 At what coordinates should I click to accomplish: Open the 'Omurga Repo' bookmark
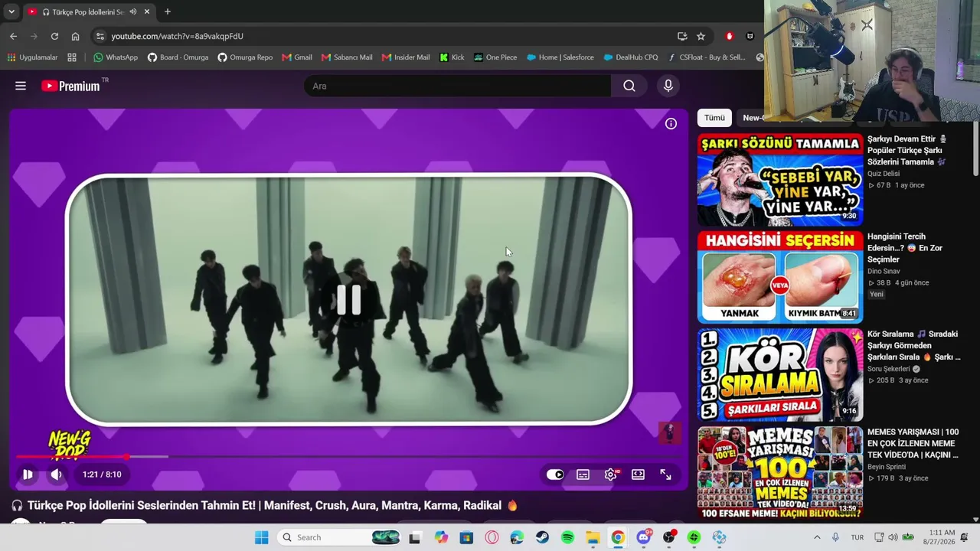tap(245, 57)
